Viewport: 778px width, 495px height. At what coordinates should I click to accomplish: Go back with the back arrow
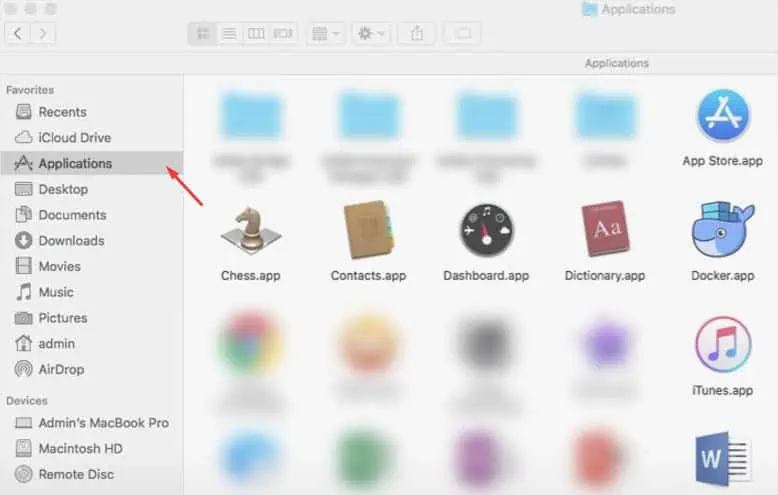(18, 33)
